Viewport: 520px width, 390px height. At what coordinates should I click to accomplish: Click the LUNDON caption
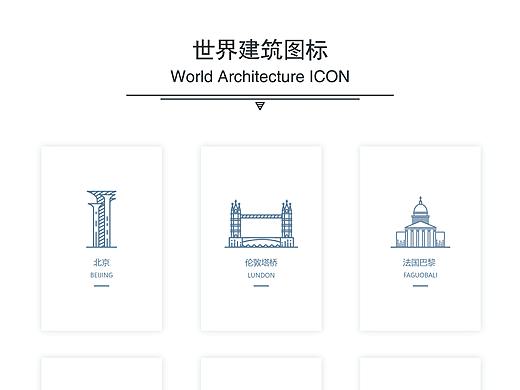click(x=261, y=275)
